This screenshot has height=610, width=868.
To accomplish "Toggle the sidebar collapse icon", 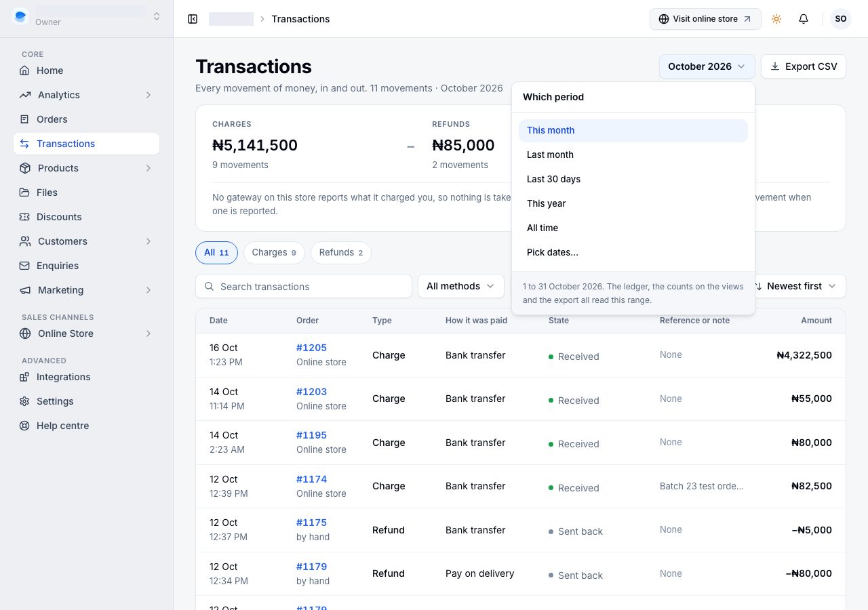I will pyautogui.click(x=193, y=19).
